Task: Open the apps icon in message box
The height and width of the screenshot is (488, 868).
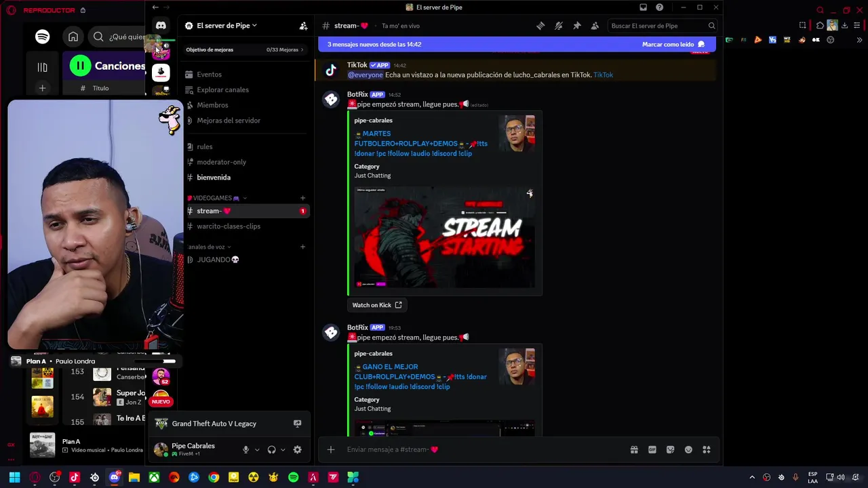Action: tap(707, 449)
